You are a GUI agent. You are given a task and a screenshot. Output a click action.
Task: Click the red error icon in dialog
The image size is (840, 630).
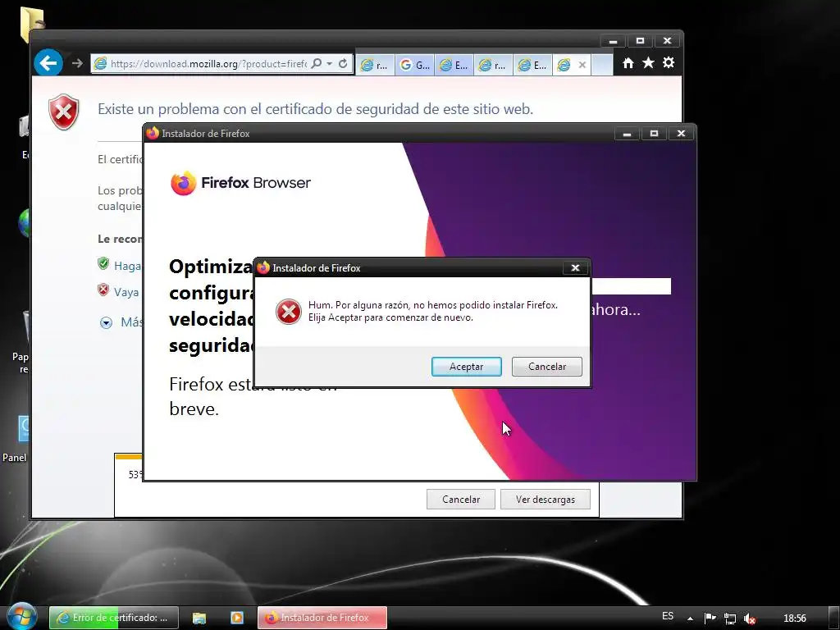click(288, 312)
